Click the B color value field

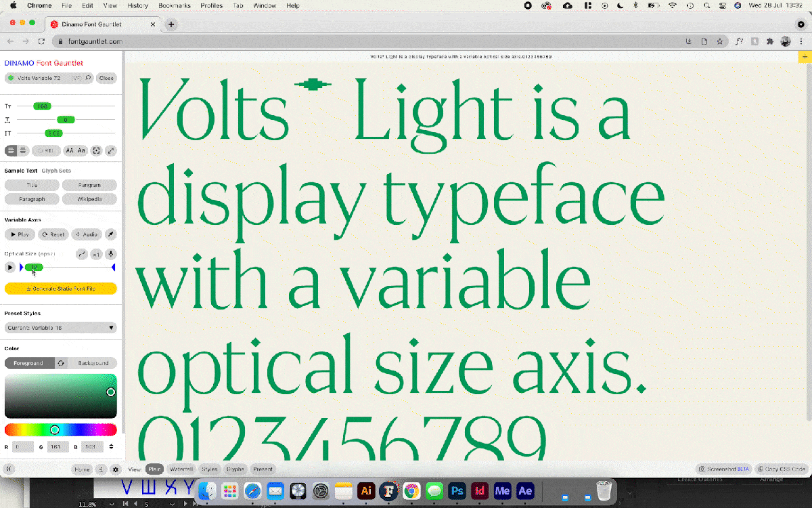92,447
